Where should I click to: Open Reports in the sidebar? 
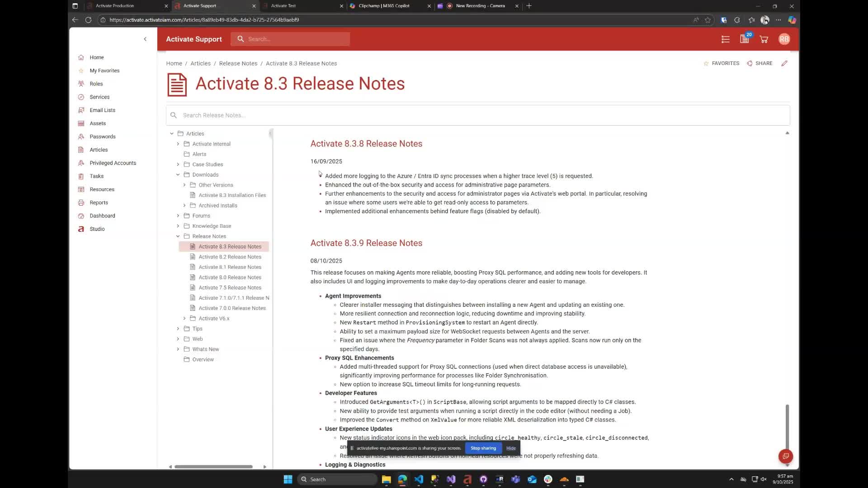99,202
